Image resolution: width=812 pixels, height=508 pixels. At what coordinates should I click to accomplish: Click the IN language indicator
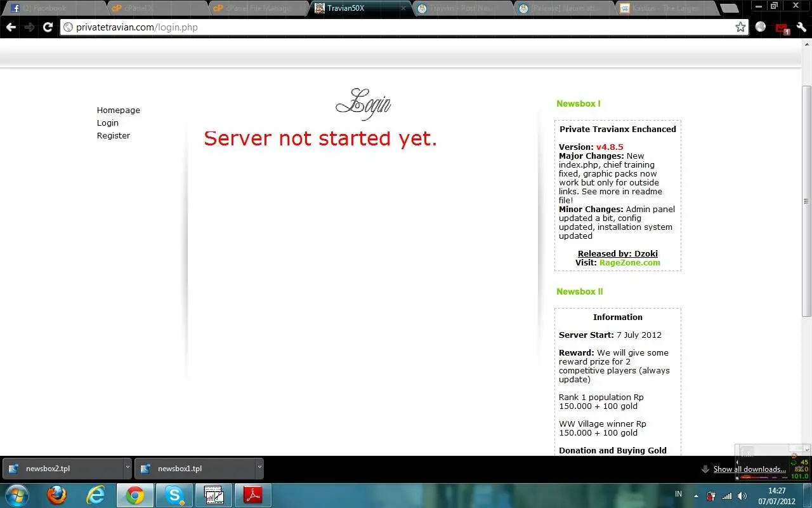[678, 494]
